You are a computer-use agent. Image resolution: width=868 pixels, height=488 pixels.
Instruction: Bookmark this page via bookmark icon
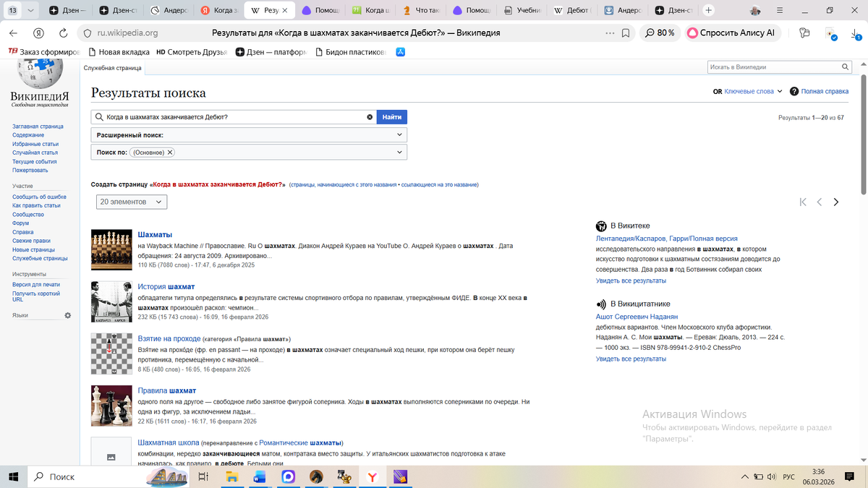(x=626, y=33)
